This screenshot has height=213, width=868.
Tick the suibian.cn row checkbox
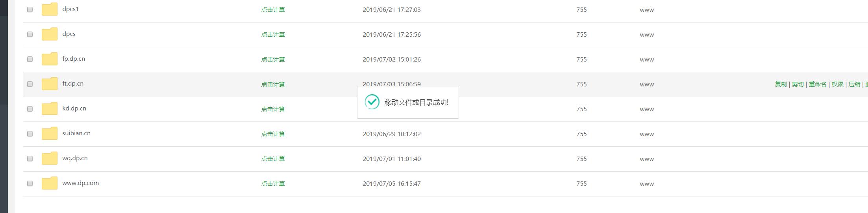click(30, 134)
